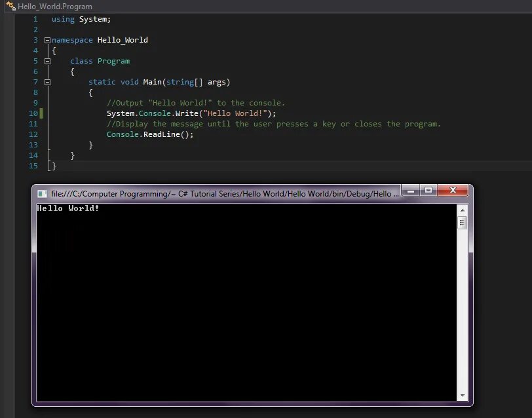Screen dimensions: 532x418
Task: Click the green change marker beside line 10
Action: coord(41,113)
